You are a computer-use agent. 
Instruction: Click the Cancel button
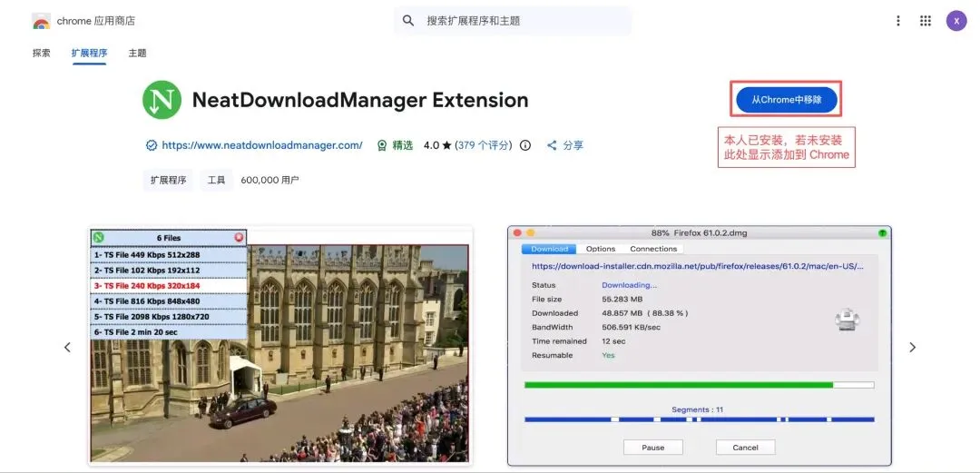[x=745, y=448]
